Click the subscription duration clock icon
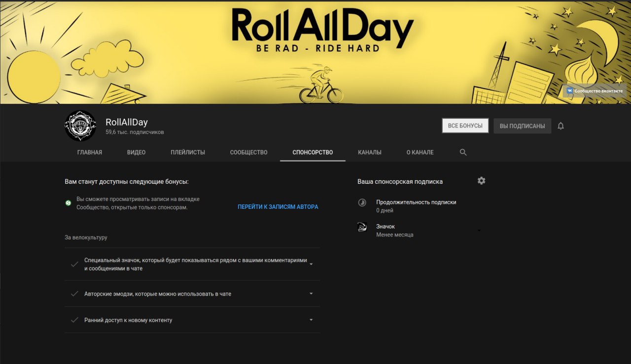Viewport: 631px width, 364px height. [362, 202]
